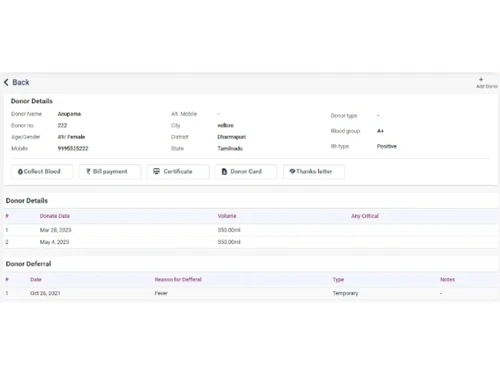Screen dimensions: 500x375
Task: Click the district value Dharmapuri
Action: [x=232, y=137]
